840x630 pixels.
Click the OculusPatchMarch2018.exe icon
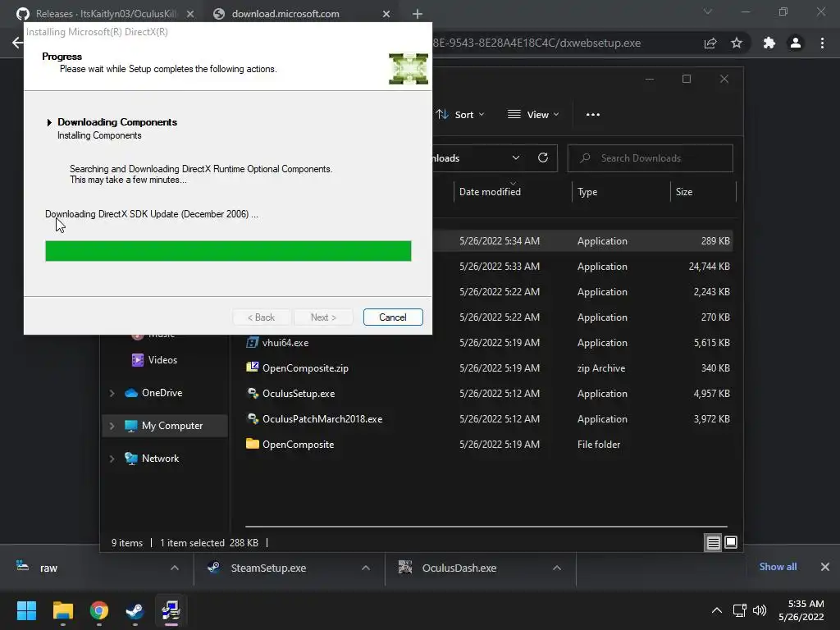pos(253,418)
